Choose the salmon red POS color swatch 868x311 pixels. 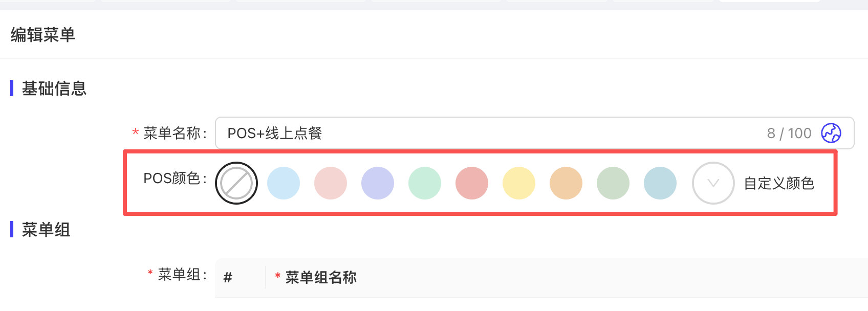(x=472, y=183)
